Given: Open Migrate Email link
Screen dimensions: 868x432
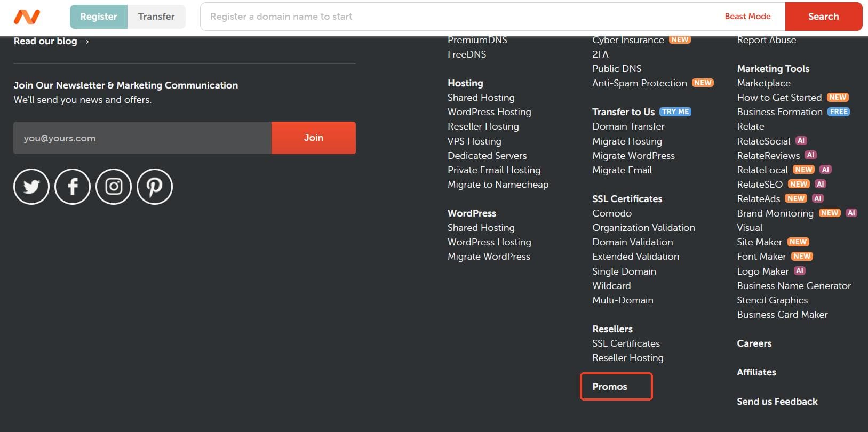Looking at the screenshot, I should click(622, 170).
